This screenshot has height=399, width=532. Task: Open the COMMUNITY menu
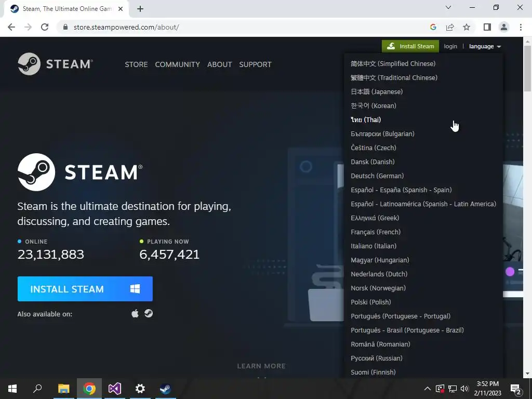click(x=178, y=64)
